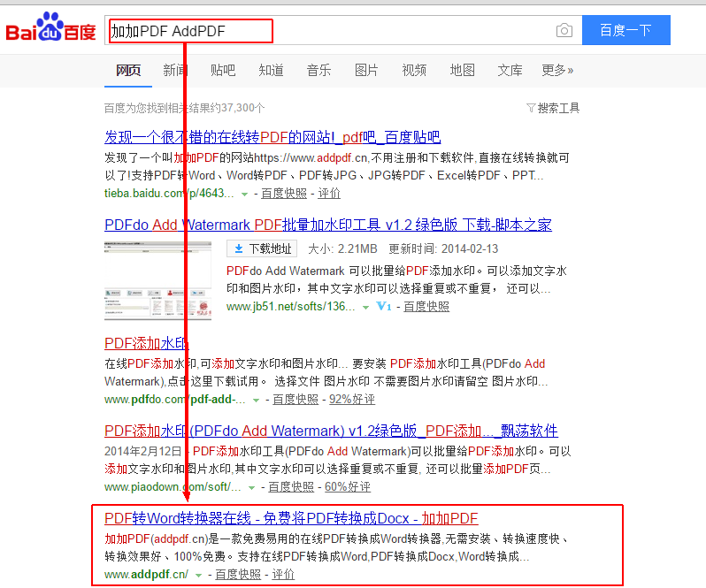Screen dimensions: 706x588
Task: Open the 视频 tab
Action: click(x=414, y=70)
